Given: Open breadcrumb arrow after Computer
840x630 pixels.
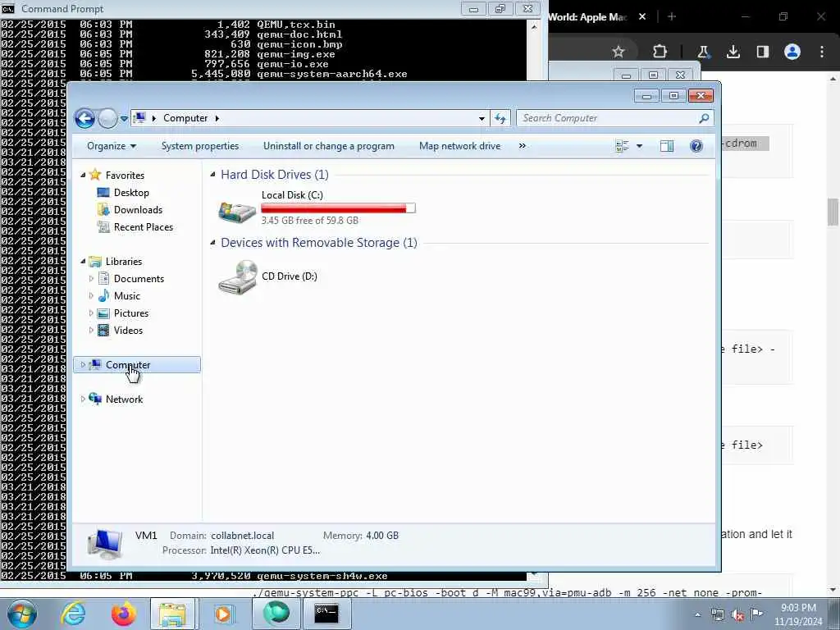Looking at the screenshot, I should coord(217,118).
